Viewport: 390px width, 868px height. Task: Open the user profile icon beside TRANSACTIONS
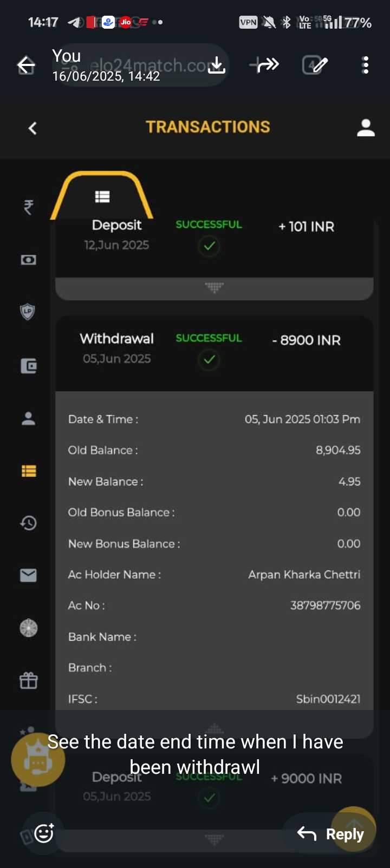point(366,128)
